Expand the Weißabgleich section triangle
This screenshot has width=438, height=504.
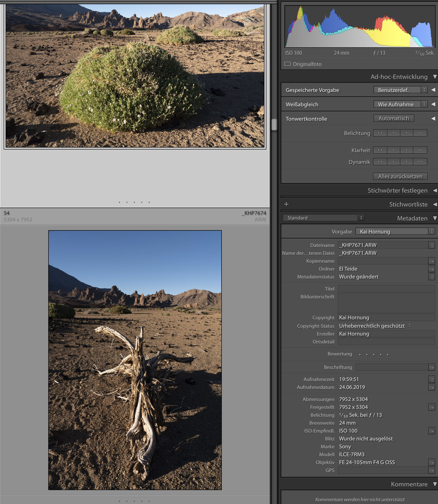pos(433,104)
